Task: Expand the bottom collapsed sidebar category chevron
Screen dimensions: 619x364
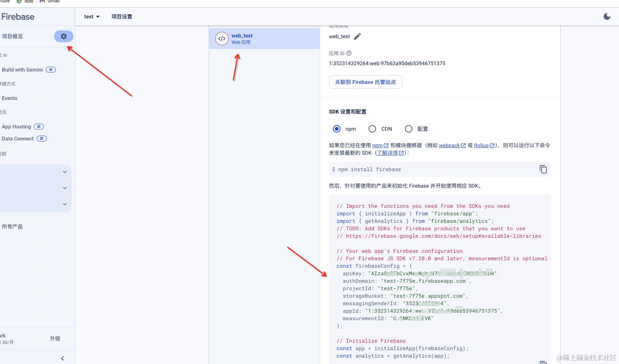Action: click(x=65, y=204)
